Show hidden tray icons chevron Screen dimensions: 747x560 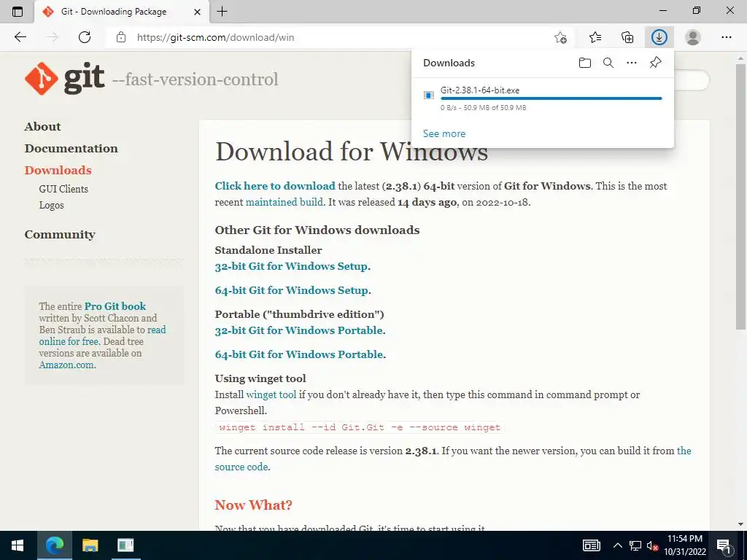click(x=617, y=545)
